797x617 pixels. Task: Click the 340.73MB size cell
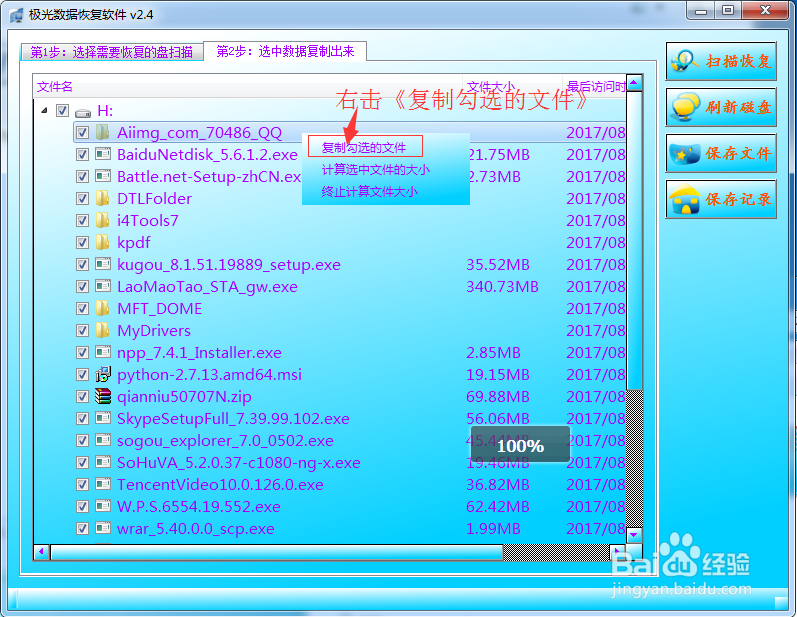point(502,287)
